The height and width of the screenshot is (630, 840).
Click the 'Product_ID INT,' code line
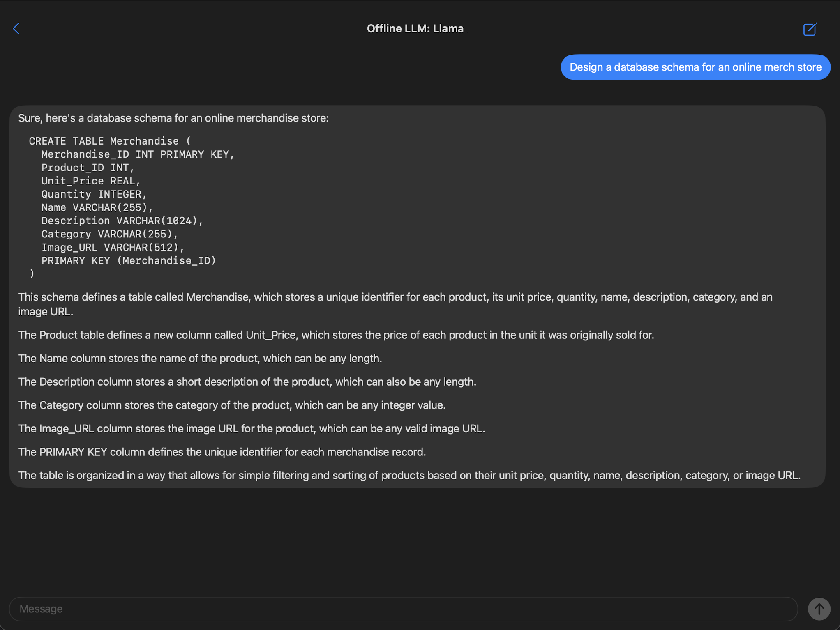(88, 168)
